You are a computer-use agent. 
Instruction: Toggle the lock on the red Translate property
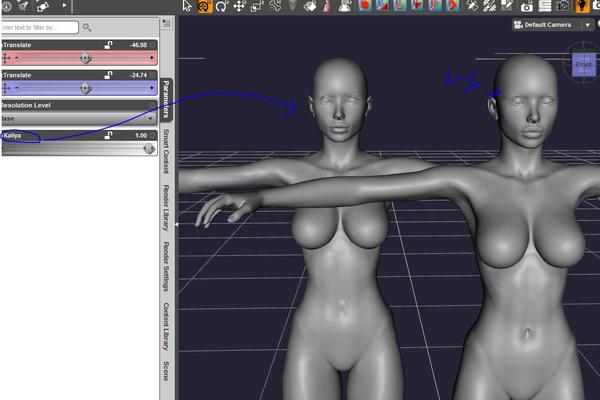108,45
